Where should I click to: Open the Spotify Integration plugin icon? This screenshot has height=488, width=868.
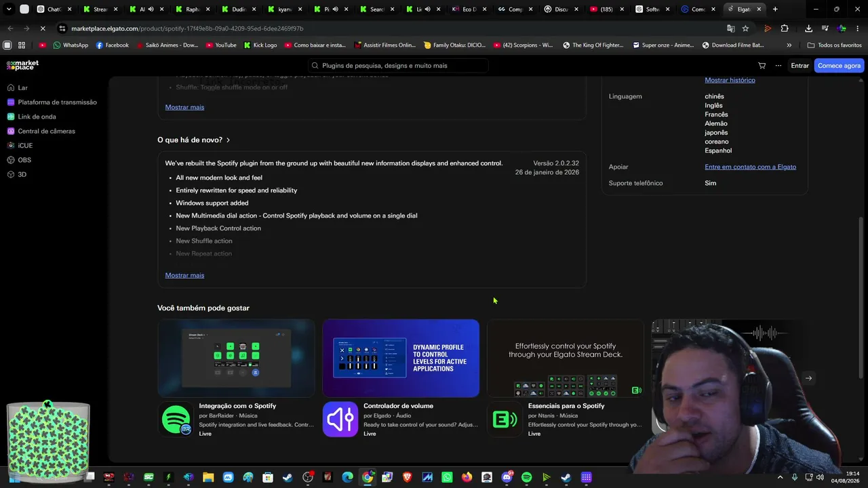pos(176,420)
